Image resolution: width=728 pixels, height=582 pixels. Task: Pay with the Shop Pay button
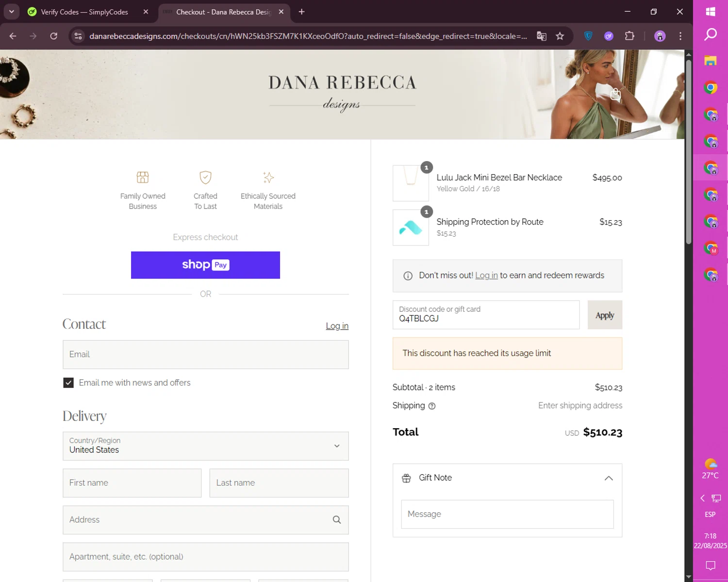[205, 265]
